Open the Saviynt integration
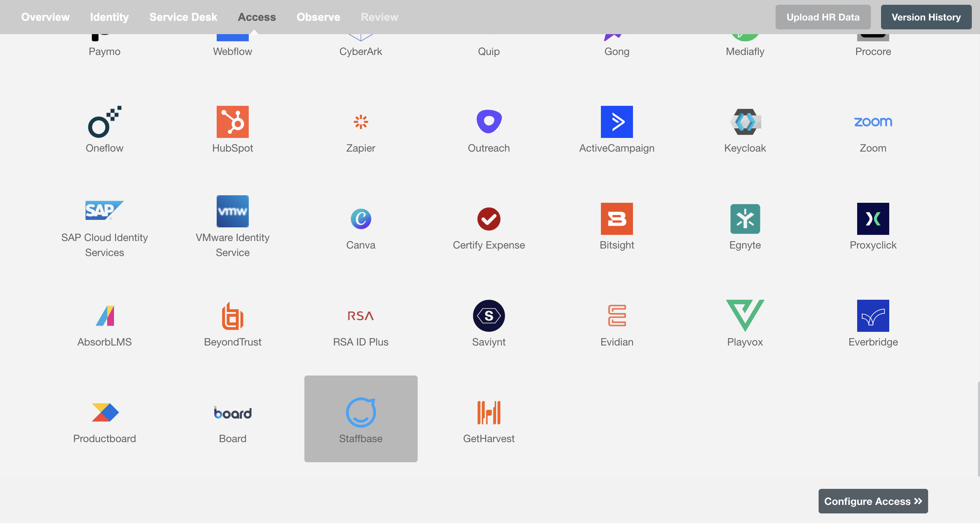Viewport: 980px width, 523px height. pyautogui.click(x=489, y=322)
